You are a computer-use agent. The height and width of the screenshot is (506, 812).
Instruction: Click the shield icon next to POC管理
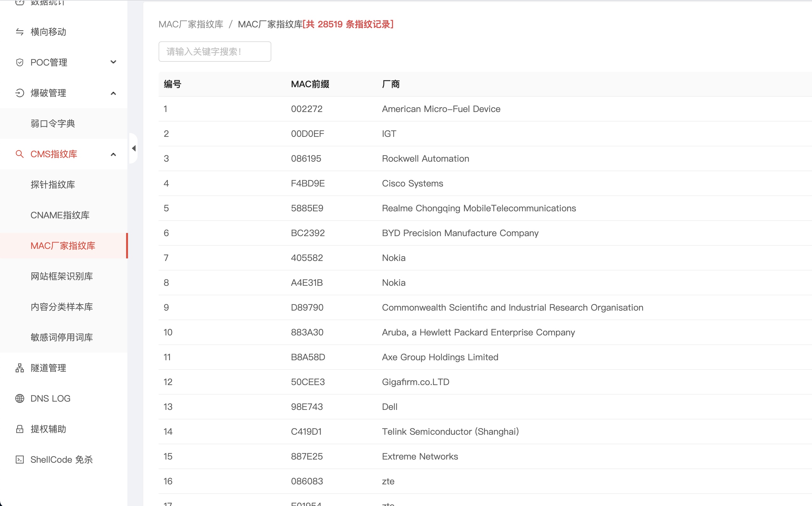[20, 62]
